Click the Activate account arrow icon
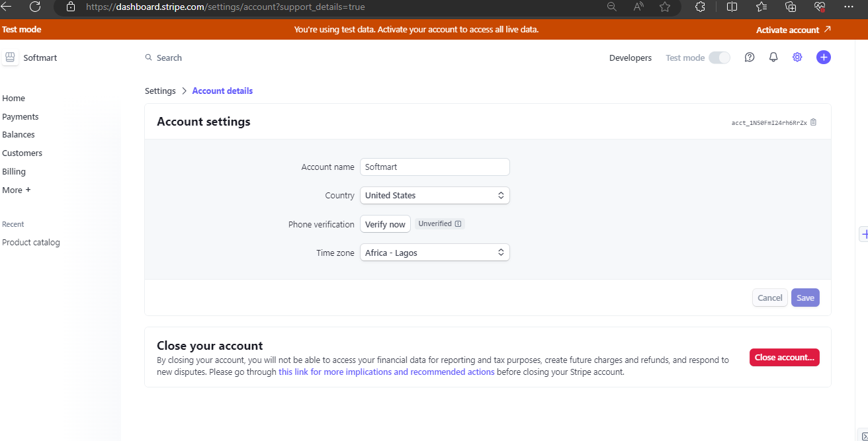This screenshot has width=868, height=441. click(x=827, y=30)
